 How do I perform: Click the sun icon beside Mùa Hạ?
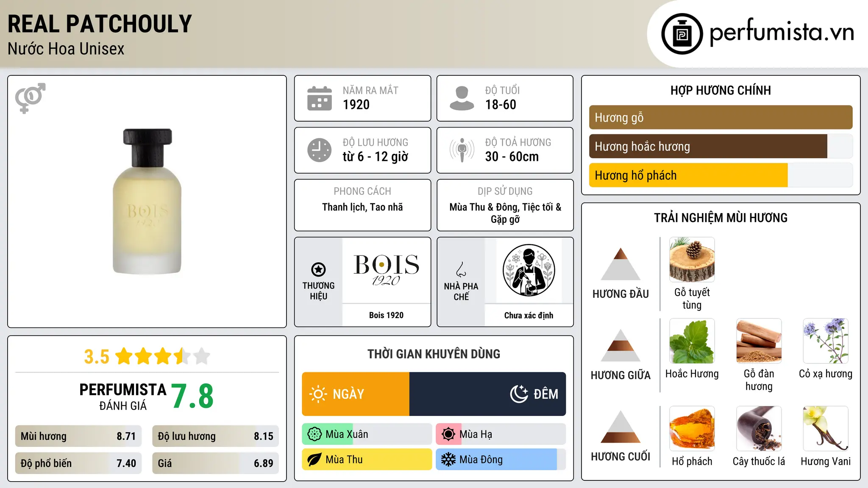[448, 434]
